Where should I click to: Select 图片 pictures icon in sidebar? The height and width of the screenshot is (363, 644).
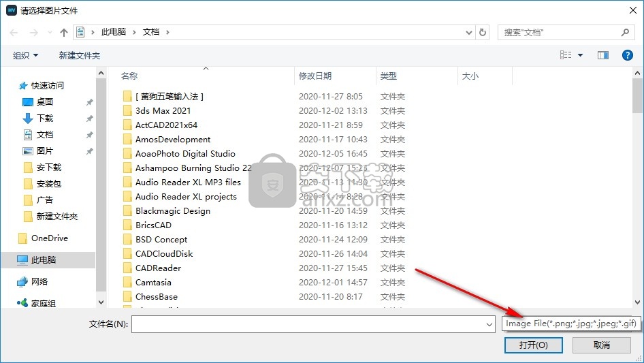tap(27, 151)
